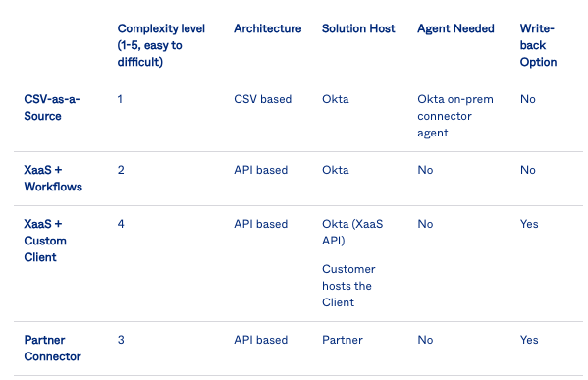Viewport: 588px width, 380px height.
Task: Click the 'Write-back Option' column header
Action: tap(538, 45)
